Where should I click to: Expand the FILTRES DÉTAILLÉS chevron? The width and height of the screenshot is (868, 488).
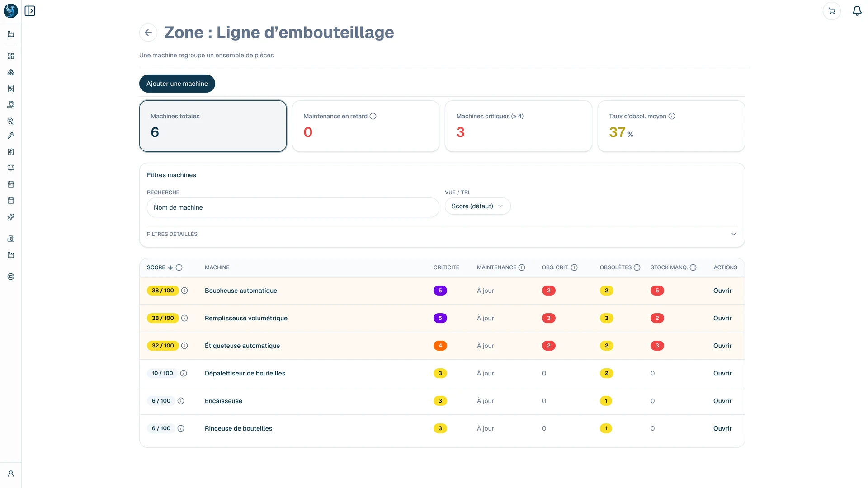point(733,234)
